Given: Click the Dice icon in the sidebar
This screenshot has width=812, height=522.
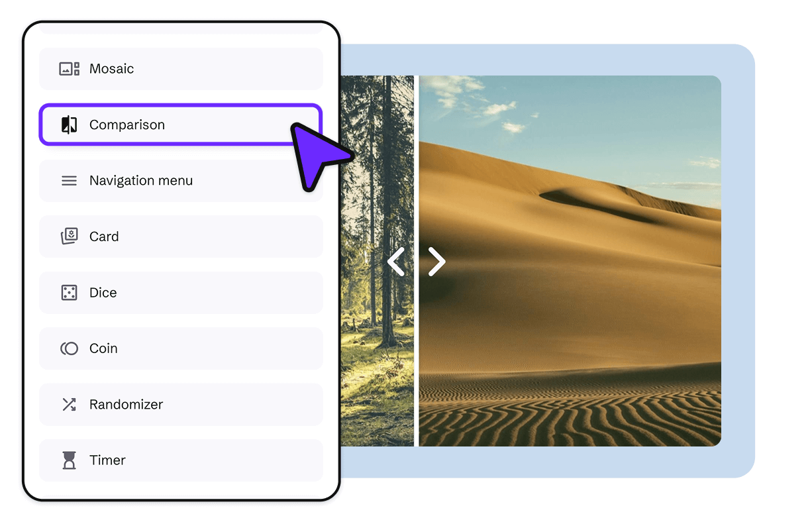Looking at the screenshot, I should coord(69,292).
